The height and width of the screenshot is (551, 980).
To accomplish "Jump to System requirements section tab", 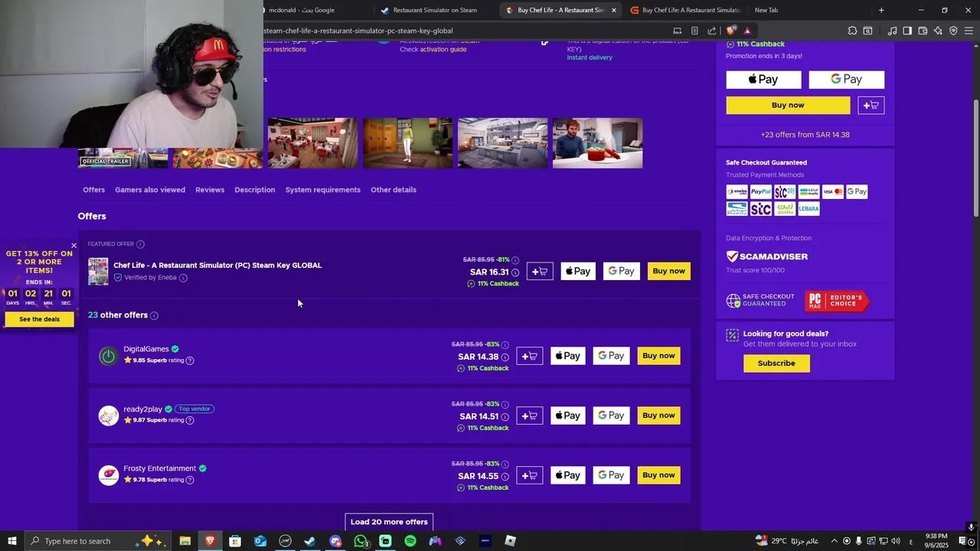I will coord(322,190).
